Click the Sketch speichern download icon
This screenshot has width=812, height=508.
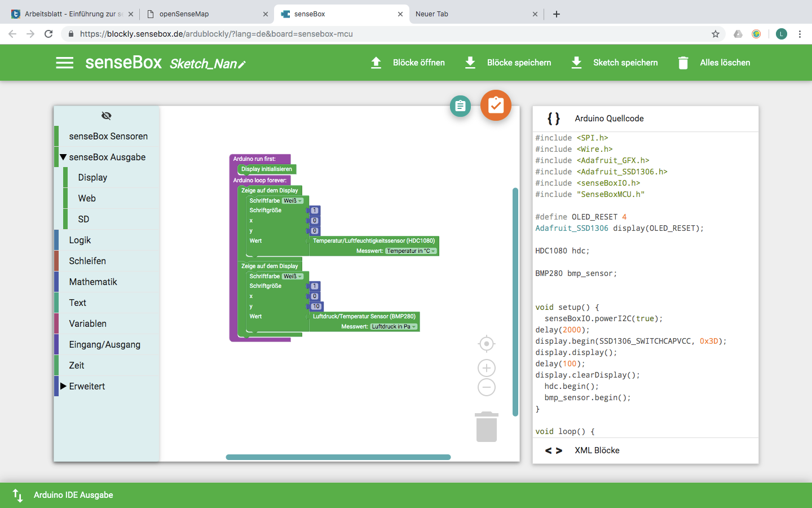[x=576, y=63]
